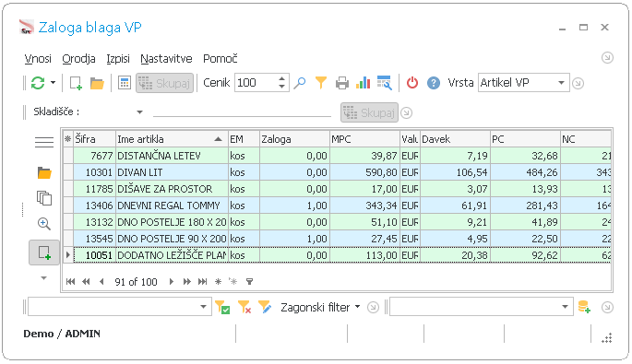Click the 13545 code cell

pyautogui.click(x=94, y=239)
